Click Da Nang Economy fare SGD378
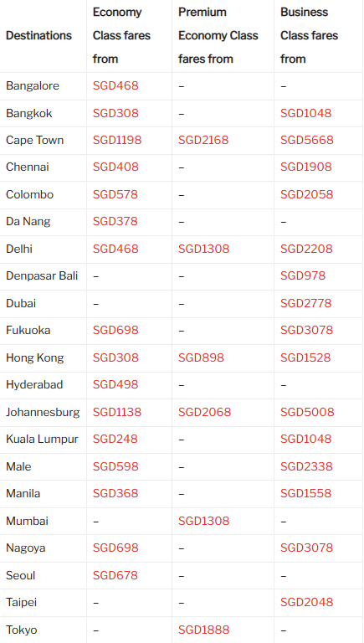 point(115,221)
